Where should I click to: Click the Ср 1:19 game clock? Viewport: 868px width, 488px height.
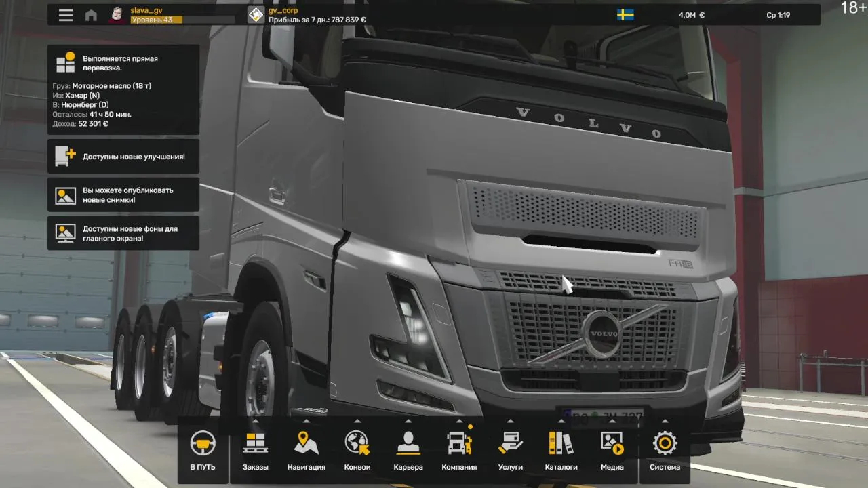pos(778,15)
